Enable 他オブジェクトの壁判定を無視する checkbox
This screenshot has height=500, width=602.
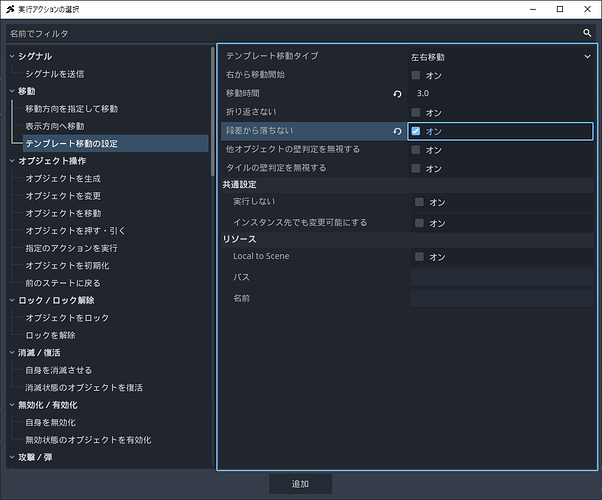coord(415,149)
